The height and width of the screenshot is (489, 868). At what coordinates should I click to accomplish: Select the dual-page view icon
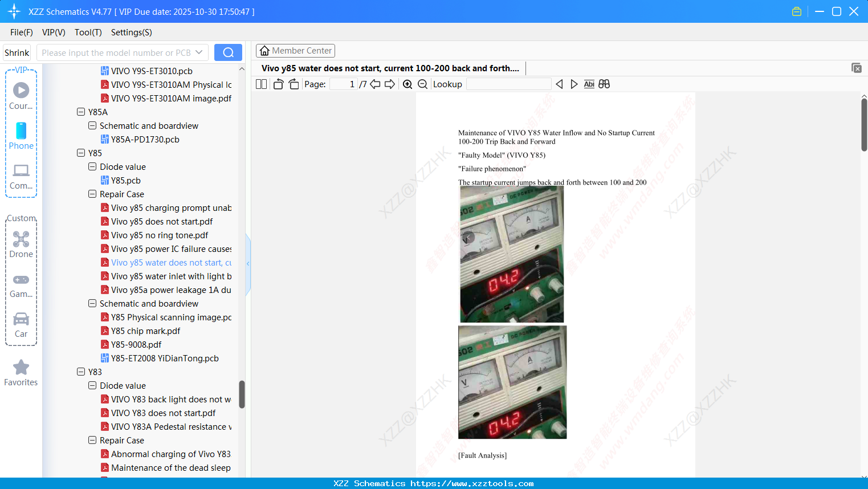tap(261, 84)
